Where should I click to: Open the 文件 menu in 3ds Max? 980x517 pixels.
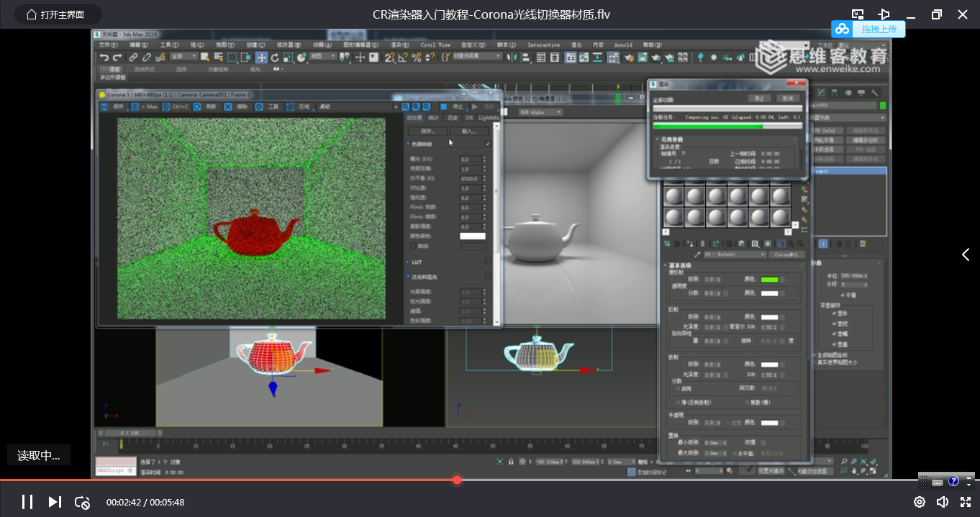pyautogui.click(x=109, y=45)
